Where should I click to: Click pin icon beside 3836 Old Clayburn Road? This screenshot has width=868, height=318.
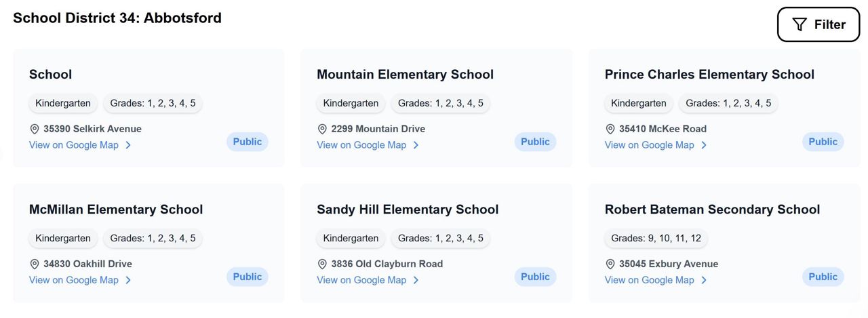click(322, 264)
